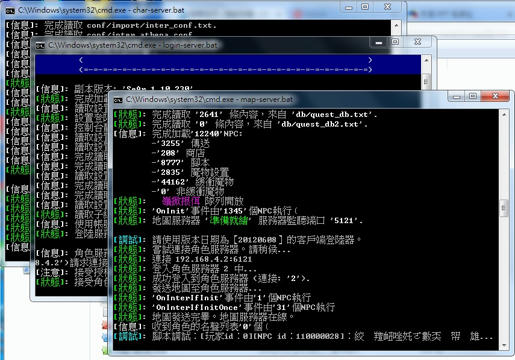This screenshot has height=360, width=515.
Task: Click the map-server scrollbar up arrow
Action: click(x=504, y=114)
